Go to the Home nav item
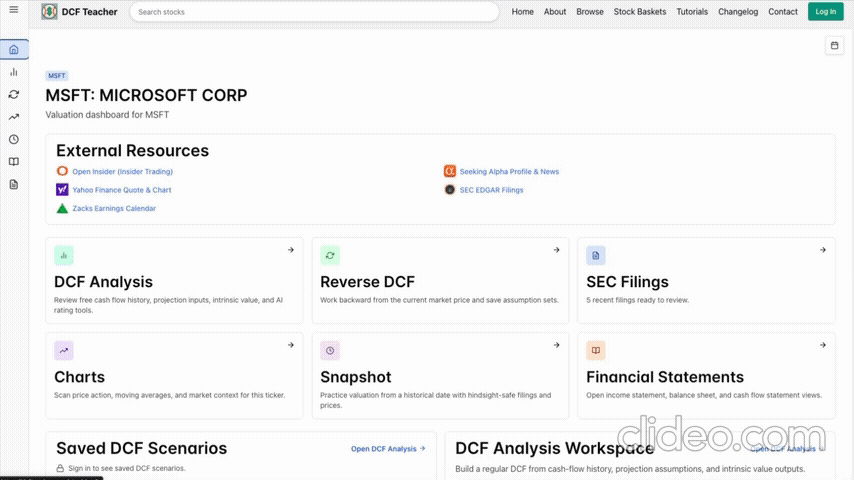Viewport: 854px width, 480px height. (522, 11)
